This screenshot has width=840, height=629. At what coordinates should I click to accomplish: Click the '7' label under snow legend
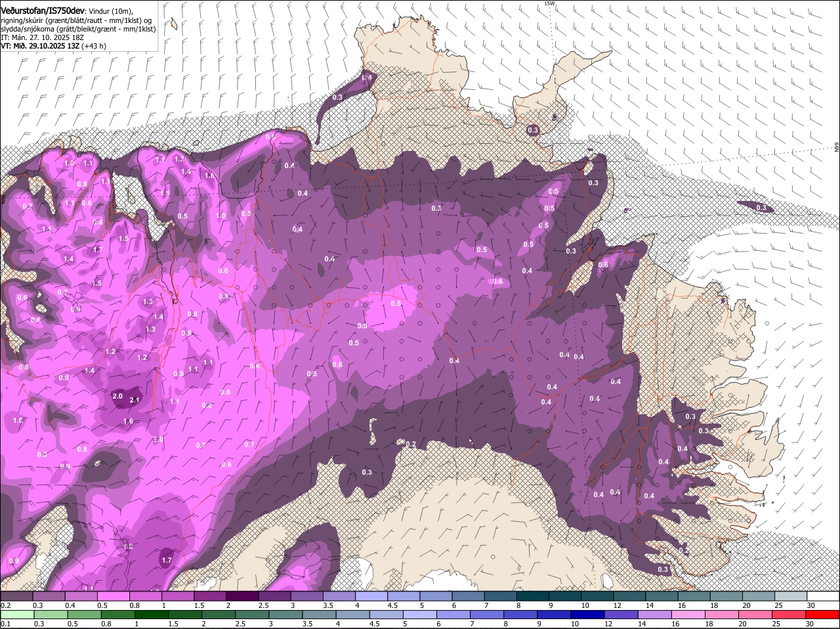point(485,605)
